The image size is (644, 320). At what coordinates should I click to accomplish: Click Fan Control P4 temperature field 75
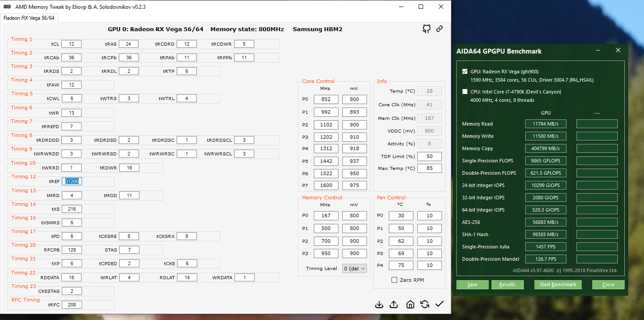401,265
